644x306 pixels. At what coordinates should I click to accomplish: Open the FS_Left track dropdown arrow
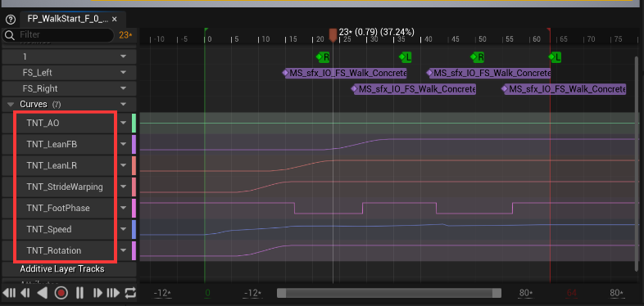pyautogui.click(x=123, y=73)
